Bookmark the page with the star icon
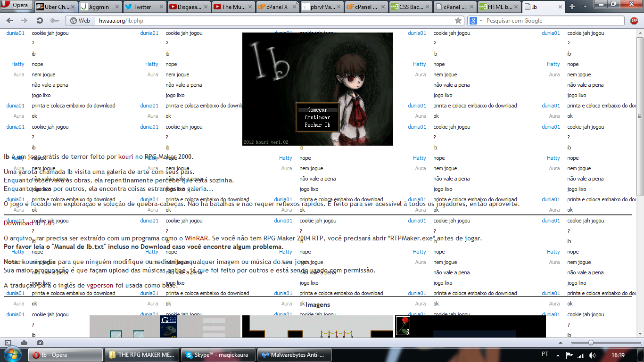Image resolution: width=644 pixels, height=362 pixels. pyautogui.click(x=458, y=21)
